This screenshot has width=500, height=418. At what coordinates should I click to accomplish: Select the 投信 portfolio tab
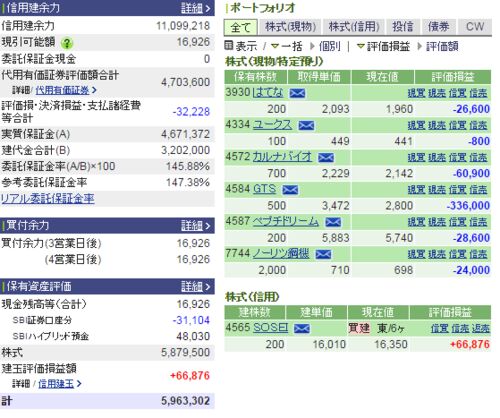click(403, 27)
